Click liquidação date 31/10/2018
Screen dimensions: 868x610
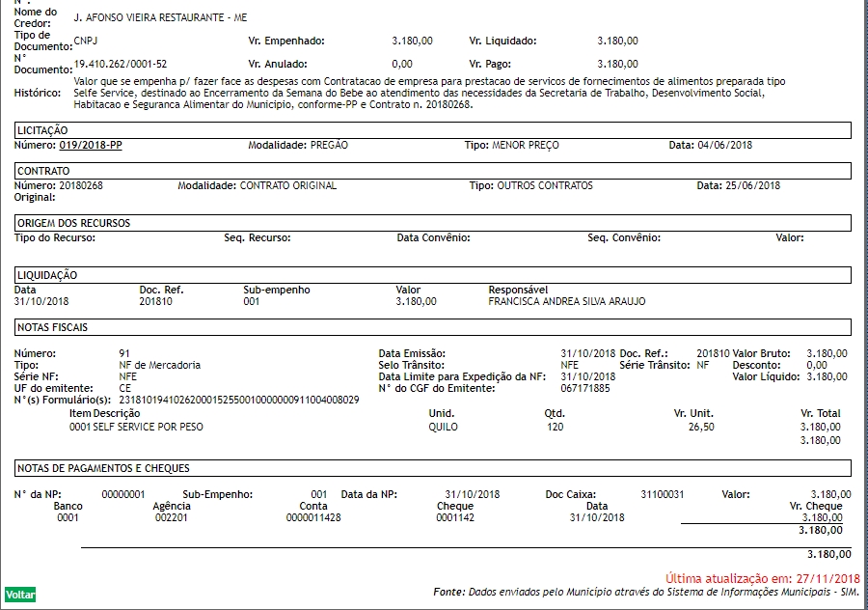41,301
